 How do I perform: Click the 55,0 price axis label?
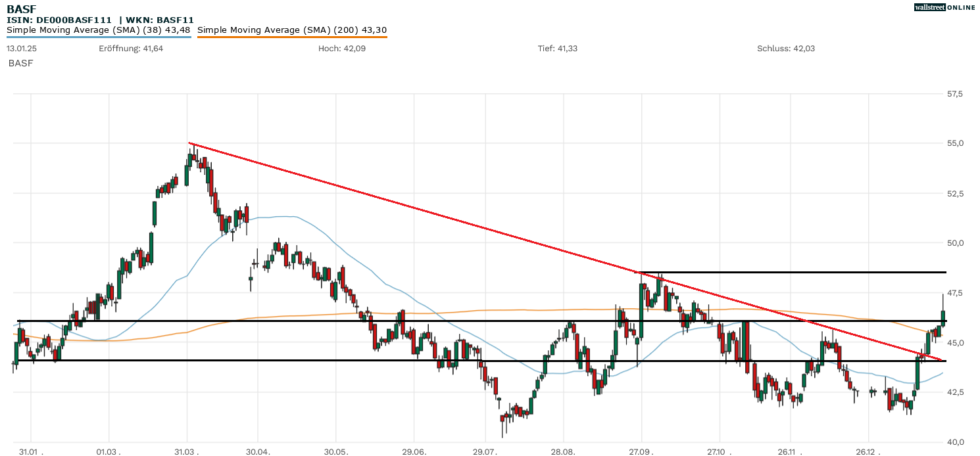pyautogui.click(x=956, y=143)
